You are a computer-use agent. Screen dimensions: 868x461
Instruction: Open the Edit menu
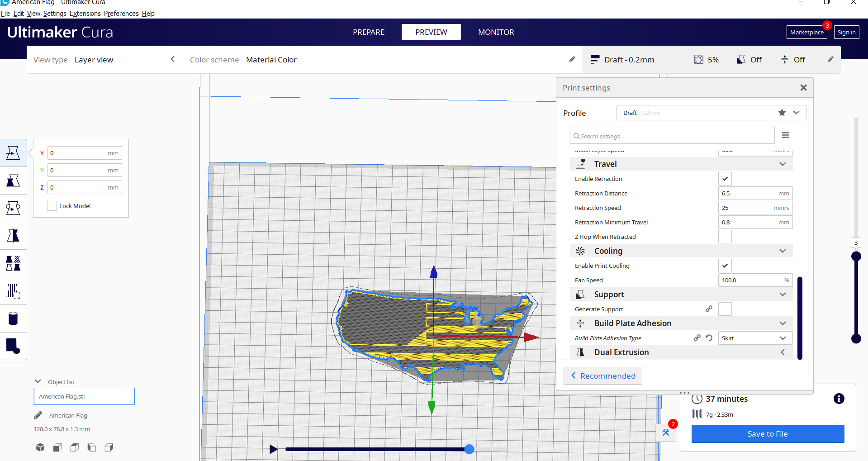[19, 14]
